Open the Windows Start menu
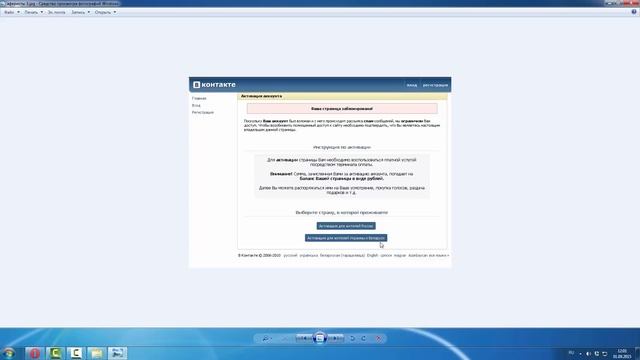The width and height of the screenshot is (640, 360). click(x=9, y=353)
